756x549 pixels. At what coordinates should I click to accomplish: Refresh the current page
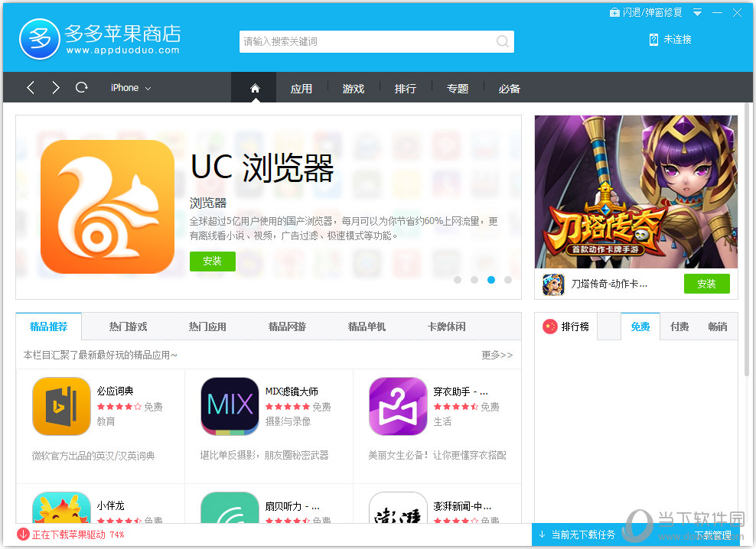[81, 87]
